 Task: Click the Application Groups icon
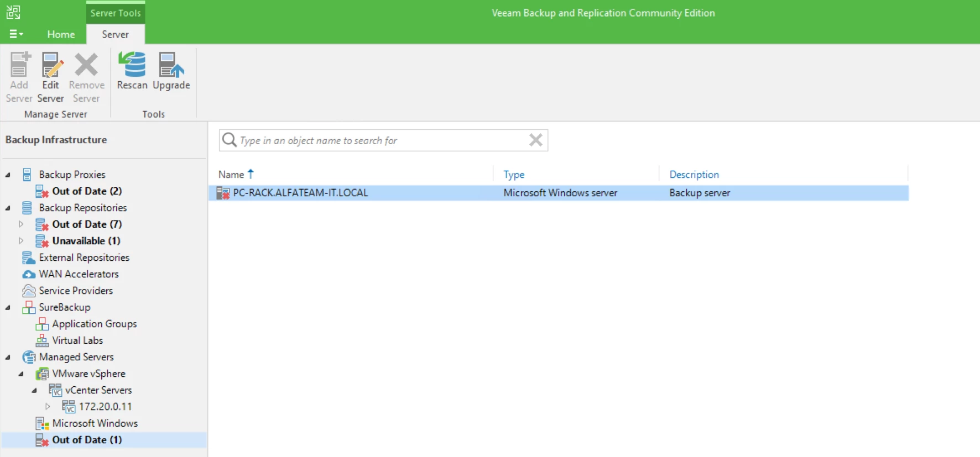pyautogui.click(x=42, y=324)
